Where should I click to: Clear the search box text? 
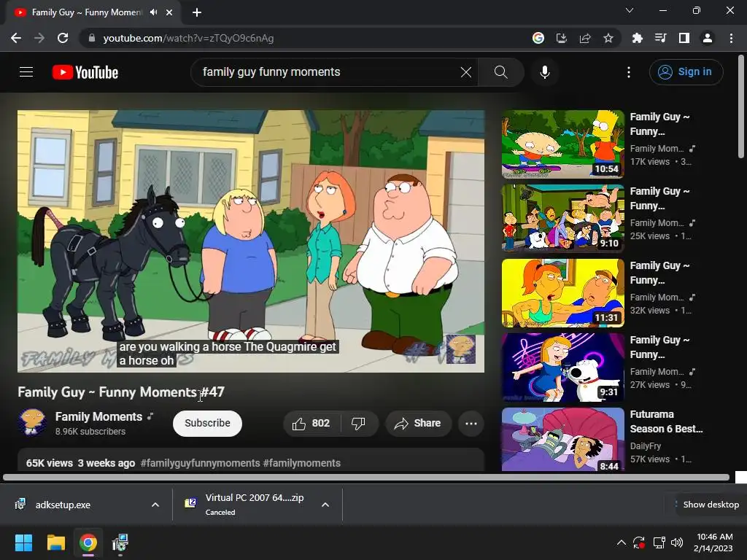tap(466, 72)
